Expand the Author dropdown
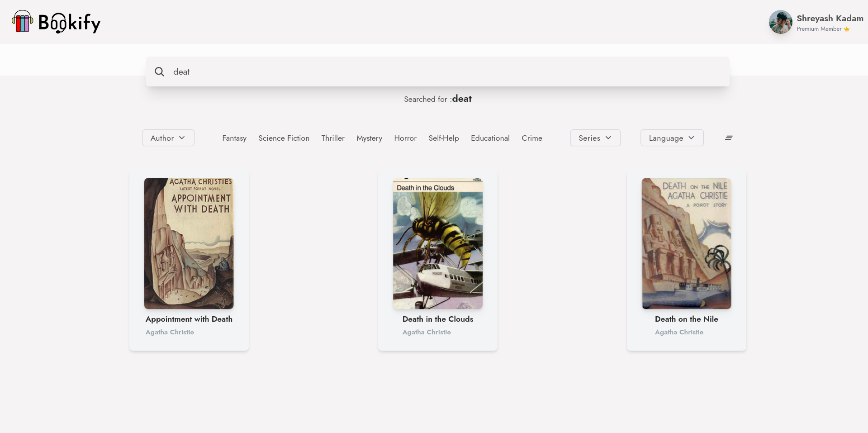 point(168,138)
